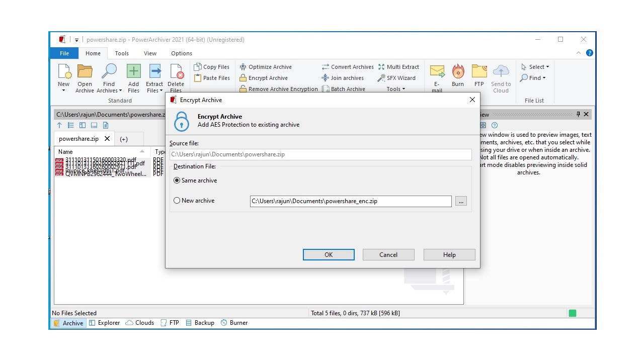This screenshot has height=362, width=644.
Task: Click the green status indicator square
Action: [573, 313]
